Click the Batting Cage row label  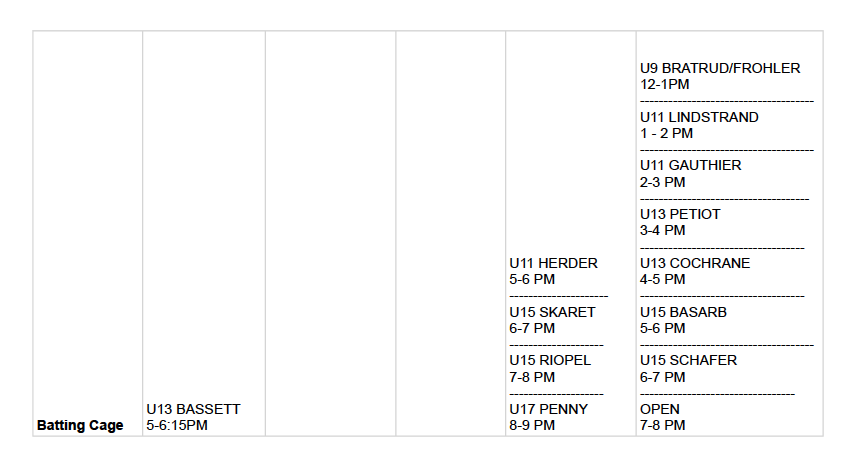click(x=80, y=425)
